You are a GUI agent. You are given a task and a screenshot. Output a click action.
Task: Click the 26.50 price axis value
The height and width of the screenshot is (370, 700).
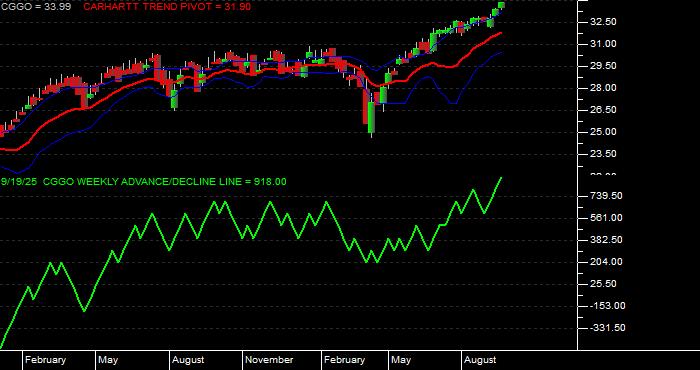click(604, 110)
